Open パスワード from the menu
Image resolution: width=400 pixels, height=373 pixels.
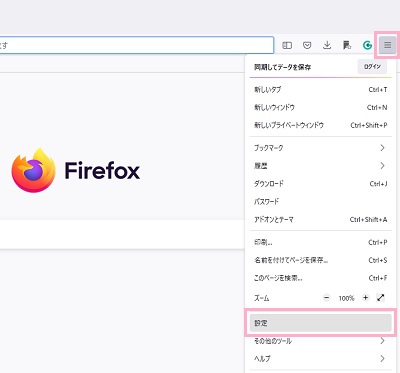[x=320, y=201]
